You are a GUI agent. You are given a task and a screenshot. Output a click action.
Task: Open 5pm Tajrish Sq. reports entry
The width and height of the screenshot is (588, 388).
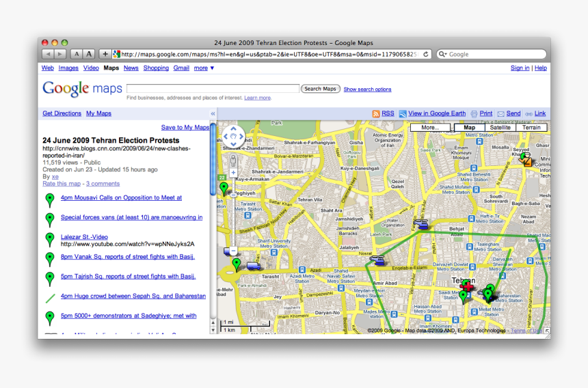pyautogui.click(x=129, y=277)
